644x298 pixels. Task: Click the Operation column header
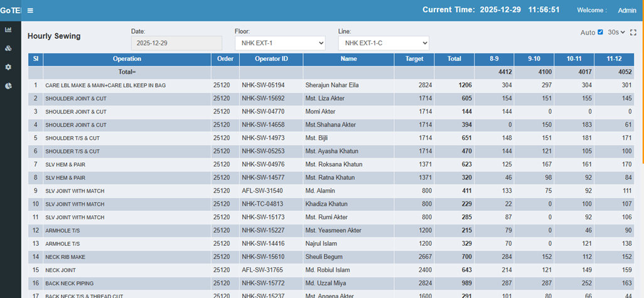(x=127, y=59)
